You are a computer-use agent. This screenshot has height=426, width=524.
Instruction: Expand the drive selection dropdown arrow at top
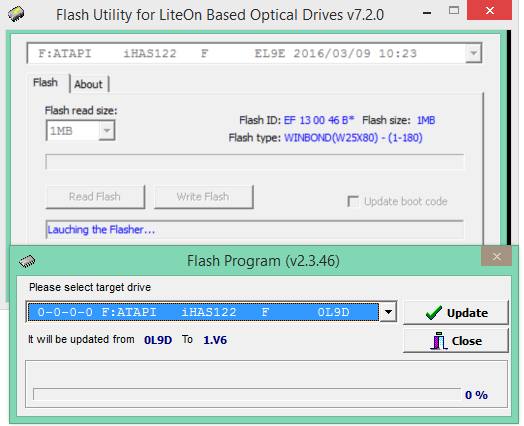(x=474, y=53)
